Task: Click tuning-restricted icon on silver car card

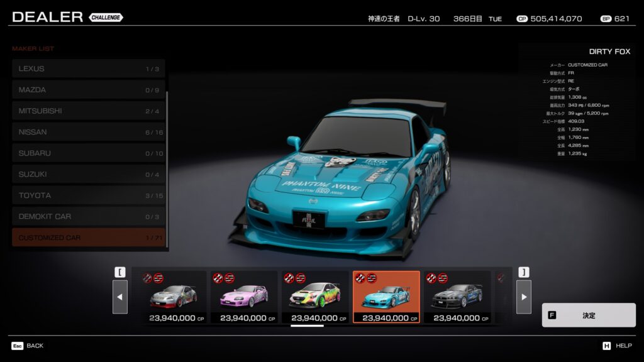Action: (147, 278)
